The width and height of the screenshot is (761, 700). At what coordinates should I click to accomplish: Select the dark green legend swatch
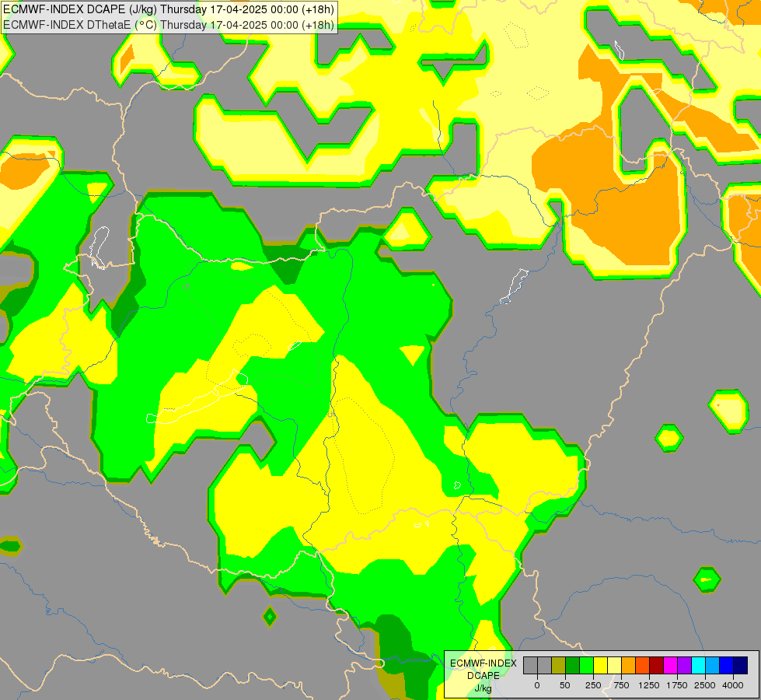tap(573, 665)
